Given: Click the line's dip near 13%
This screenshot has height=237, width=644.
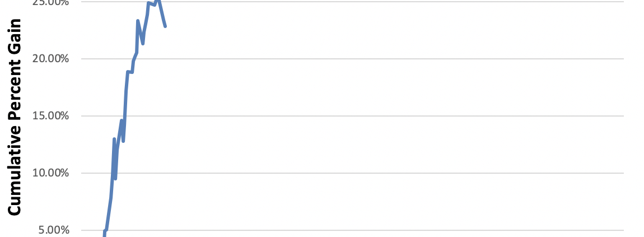Looking at the screenshot, I should point(123,141).
